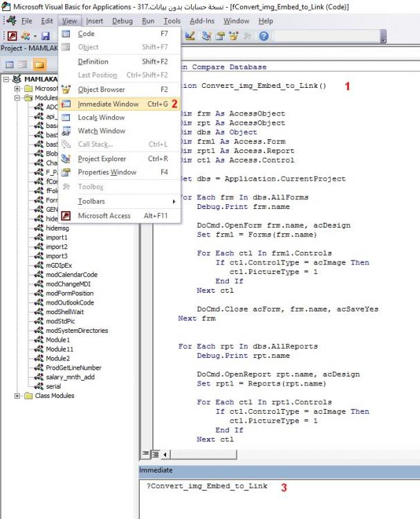Select the modSystemDirectories module
The width and height of the screenshot is (420, 519).
click(x=77, y=330)
